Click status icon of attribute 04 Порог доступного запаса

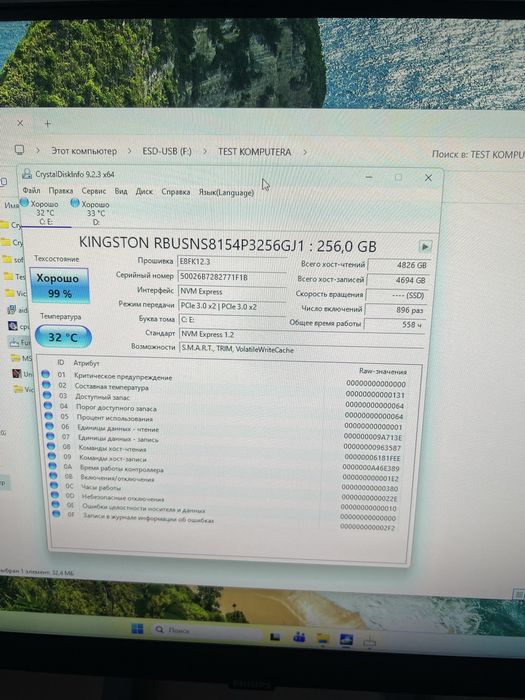pos(48,406)
